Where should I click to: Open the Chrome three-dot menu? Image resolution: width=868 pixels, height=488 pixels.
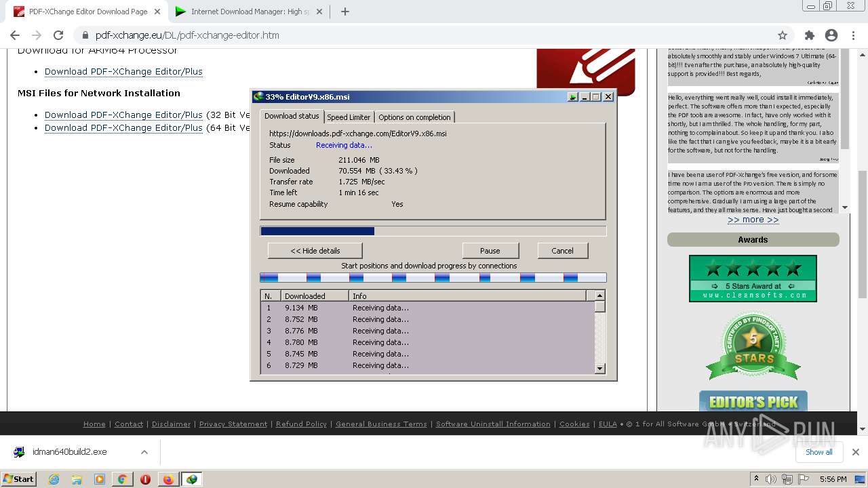point(853,35)
